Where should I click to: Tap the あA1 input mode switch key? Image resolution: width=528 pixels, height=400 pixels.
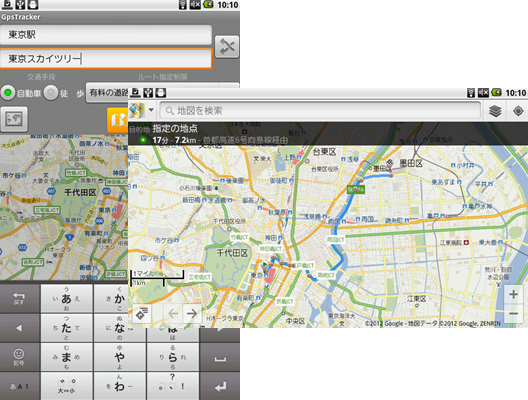point(19,386)
